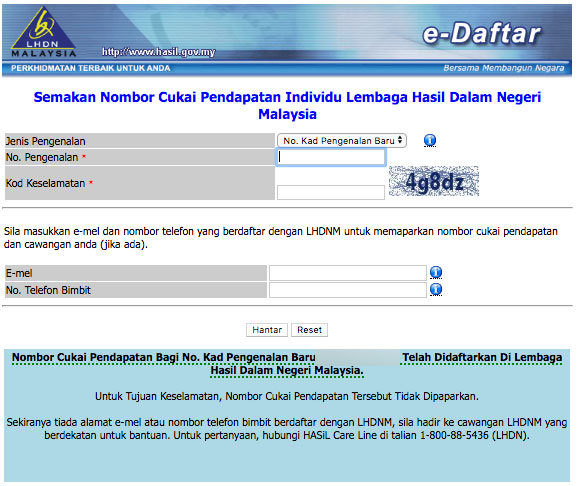Click the Kod Keselamatan label
Image resolution: width=577 pixels, height=486 pixels.
point(46,183)
